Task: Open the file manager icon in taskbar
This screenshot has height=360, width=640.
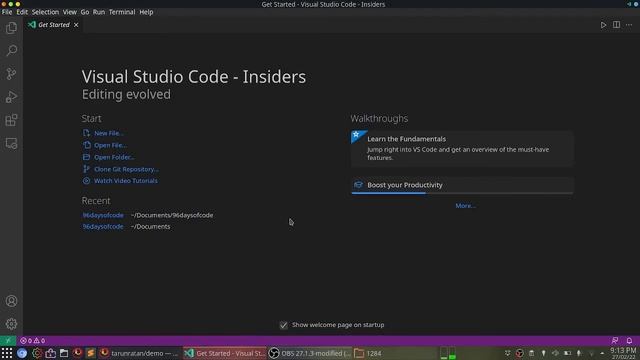Action: pyautogui.click(x=64, y=353)
